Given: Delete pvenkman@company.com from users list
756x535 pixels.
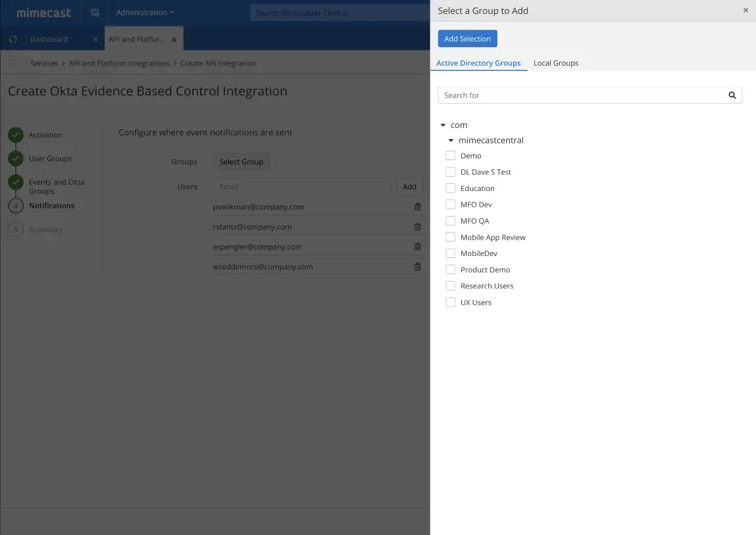Looking at the screenshot, I should point(417,207).
